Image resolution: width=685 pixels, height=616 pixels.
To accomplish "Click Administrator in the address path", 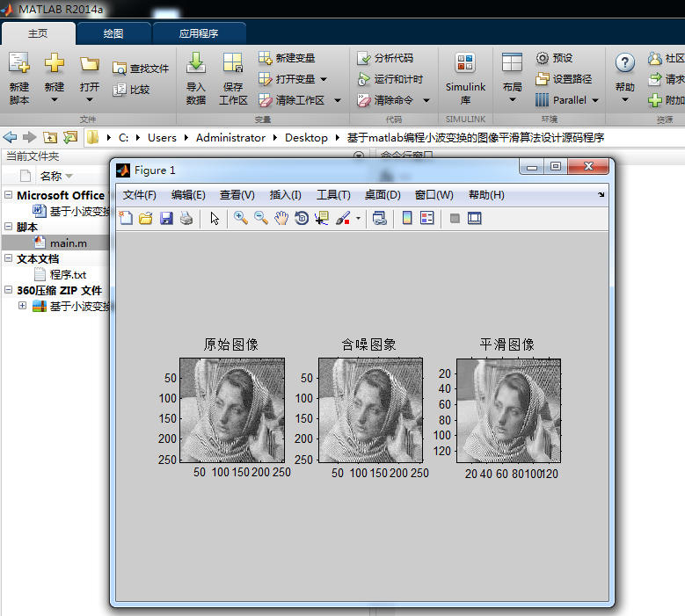I will point(230,137).
